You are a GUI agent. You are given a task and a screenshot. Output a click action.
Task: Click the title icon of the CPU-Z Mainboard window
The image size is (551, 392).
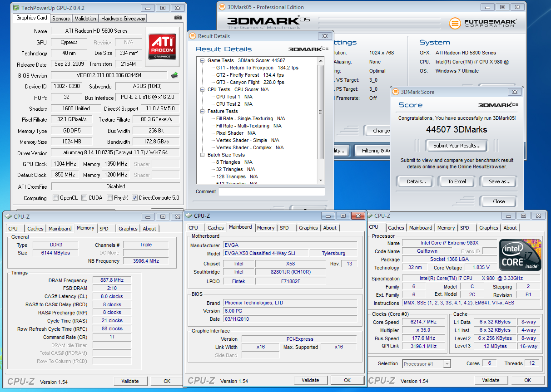pyautogui.click(x=189, y=216)
